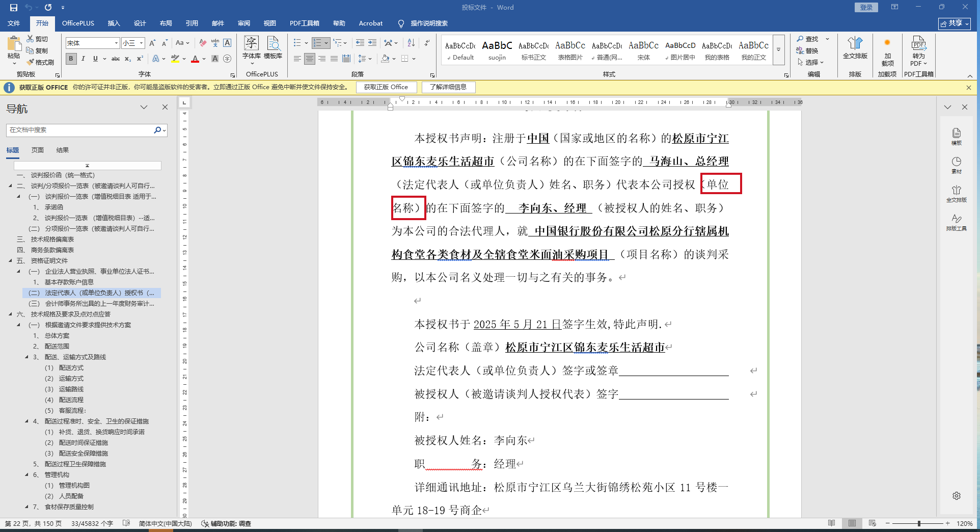Open the 模板库 template library

point(273,48)
